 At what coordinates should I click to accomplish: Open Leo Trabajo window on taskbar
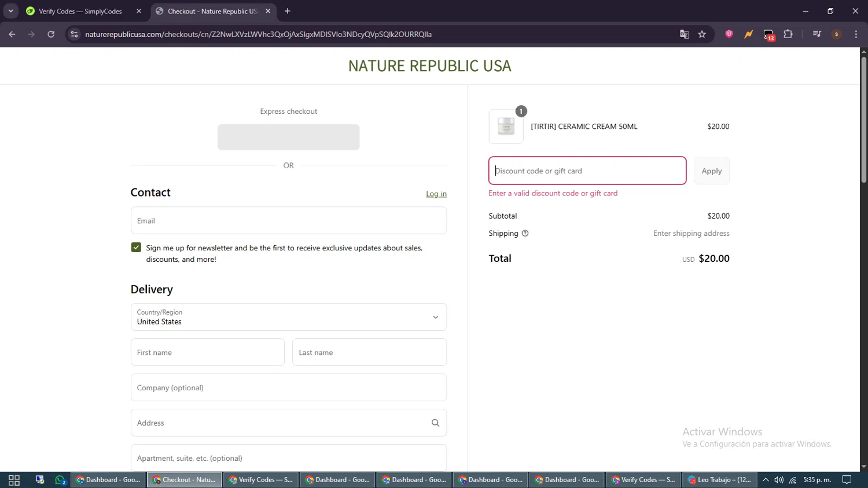tap(719, 480)
